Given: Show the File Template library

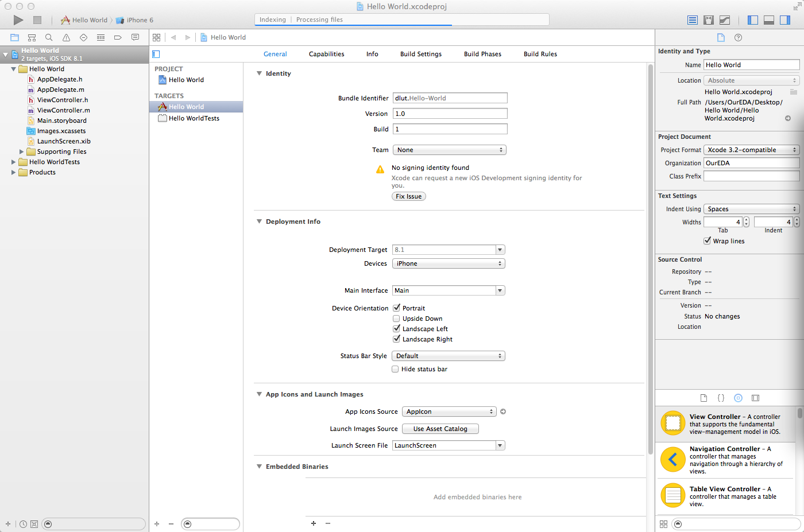Looking at the screenshot, I should (703, 398).
